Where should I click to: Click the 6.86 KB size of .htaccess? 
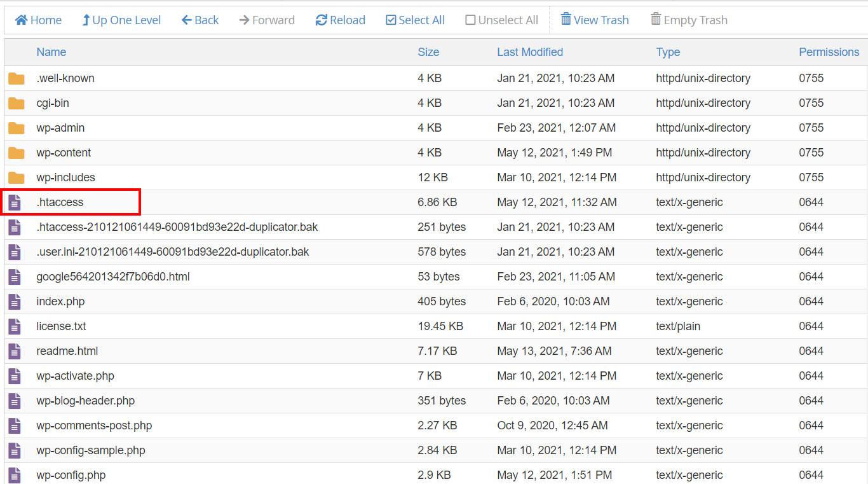(437, 202)
